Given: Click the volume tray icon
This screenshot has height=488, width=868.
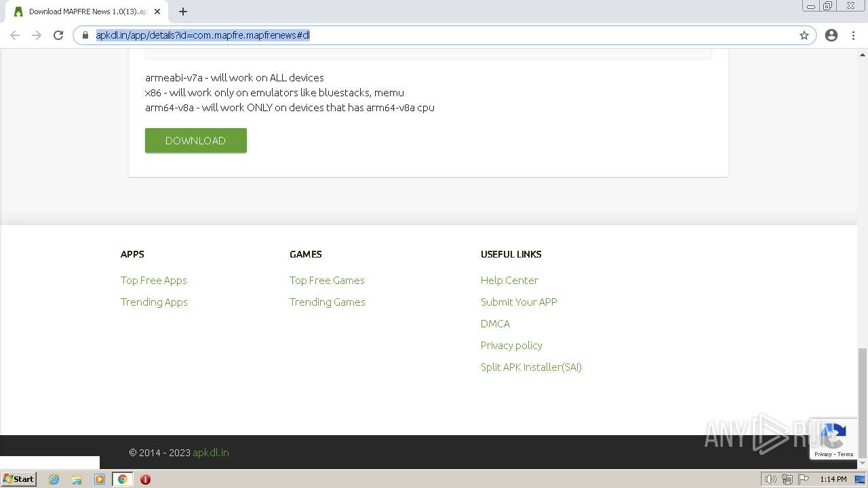Looking at the screenshot, I should 771,479.
